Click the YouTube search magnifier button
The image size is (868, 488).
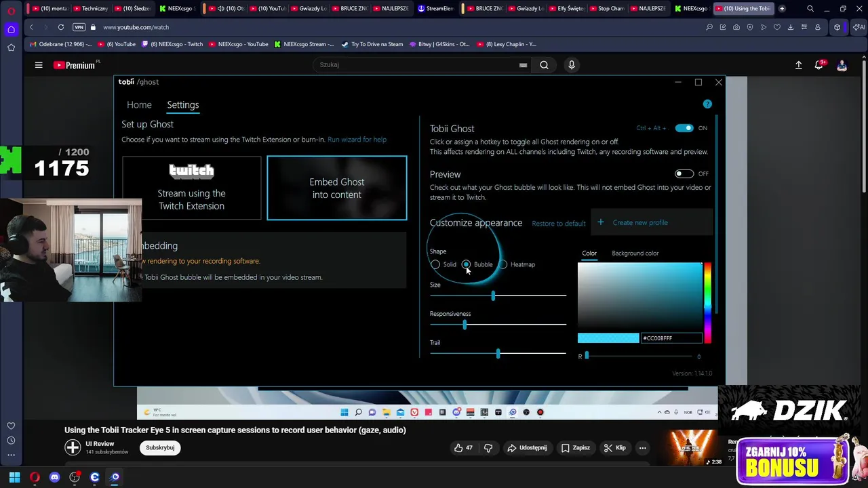point(544,65)
